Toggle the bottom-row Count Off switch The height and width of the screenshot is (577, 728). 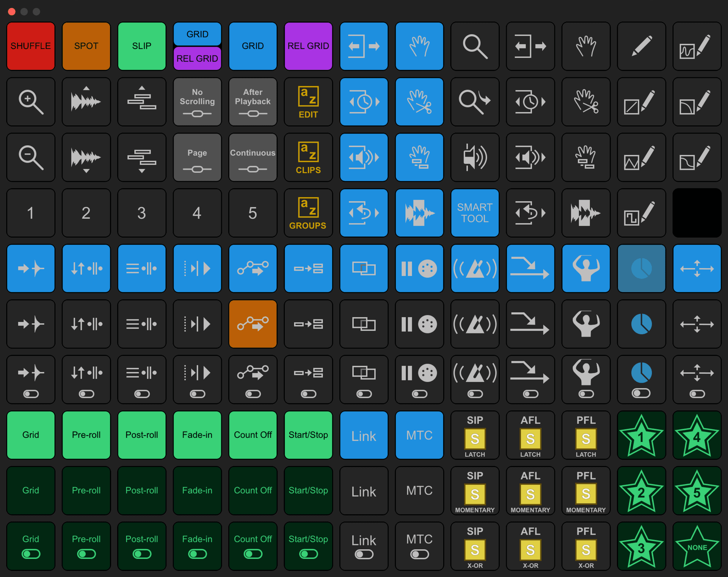pyautogui.click(x=253, y=546)
